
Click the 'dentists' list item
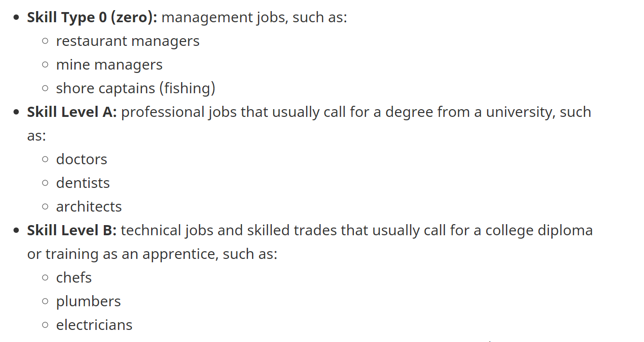click(83, 183)
